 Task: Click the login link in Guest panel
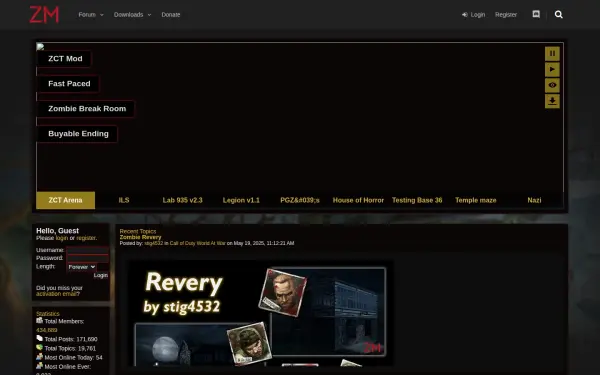pyautogui.click(x=62, y=238)
